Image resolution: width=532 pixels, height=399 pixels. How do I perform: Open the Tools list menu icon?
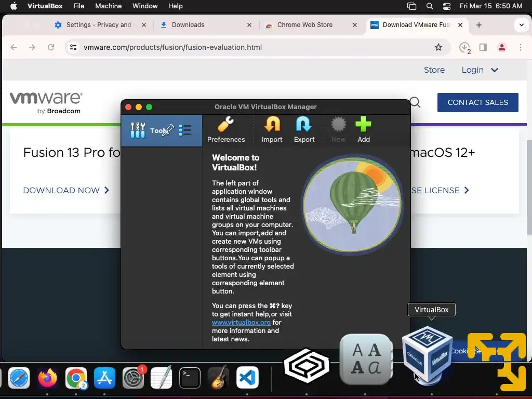pyautogui.click(x=185, y=130)
